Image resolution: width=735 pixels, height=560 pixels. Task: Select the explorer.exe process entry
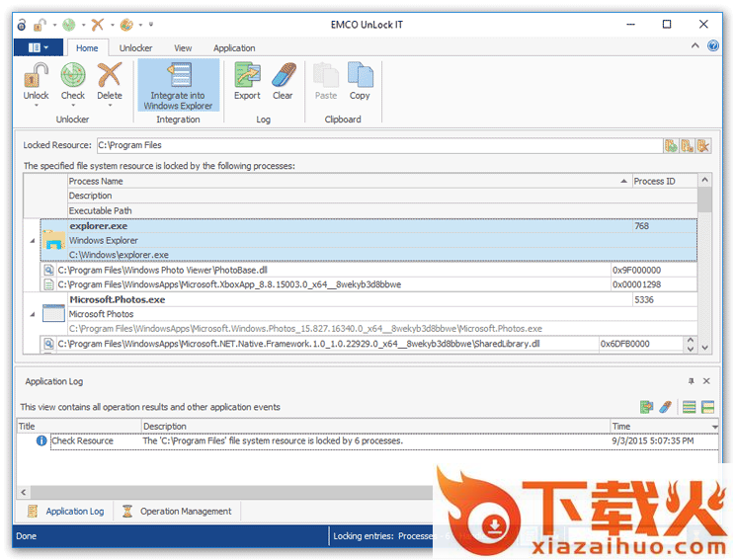click(x=368, y=240)
